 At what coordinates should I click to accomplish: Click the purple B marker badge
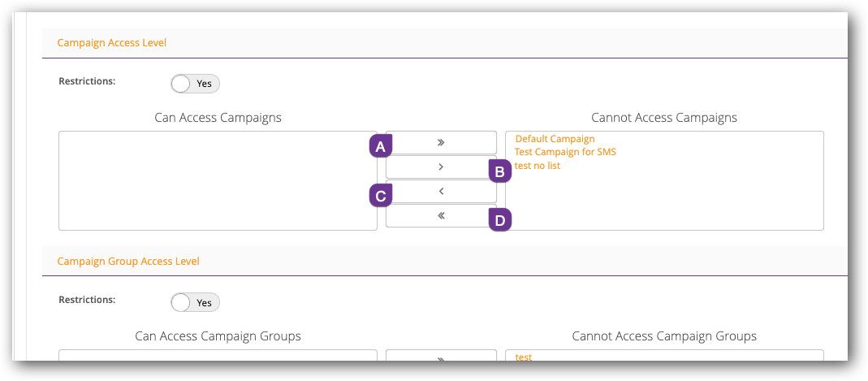point(499,171)
